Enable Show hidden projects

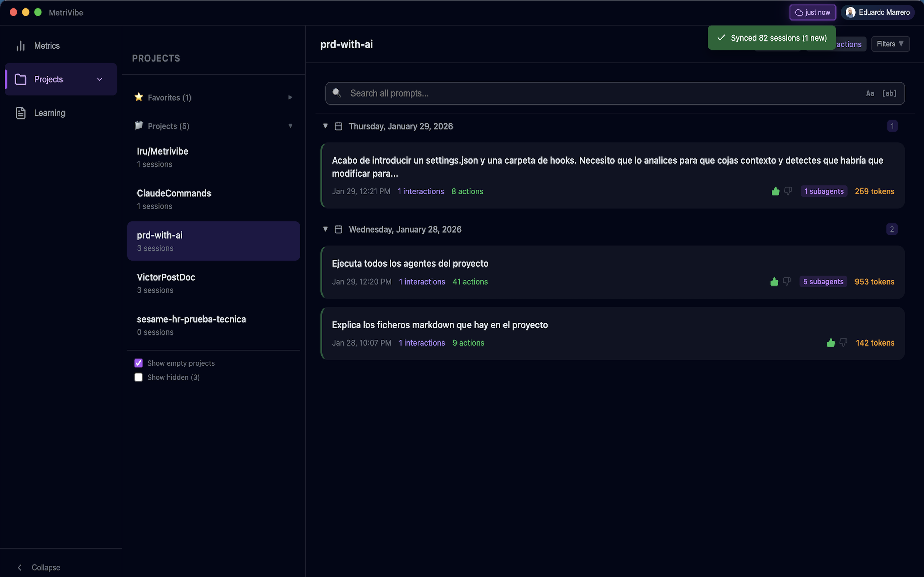click(x=138, y=377)
